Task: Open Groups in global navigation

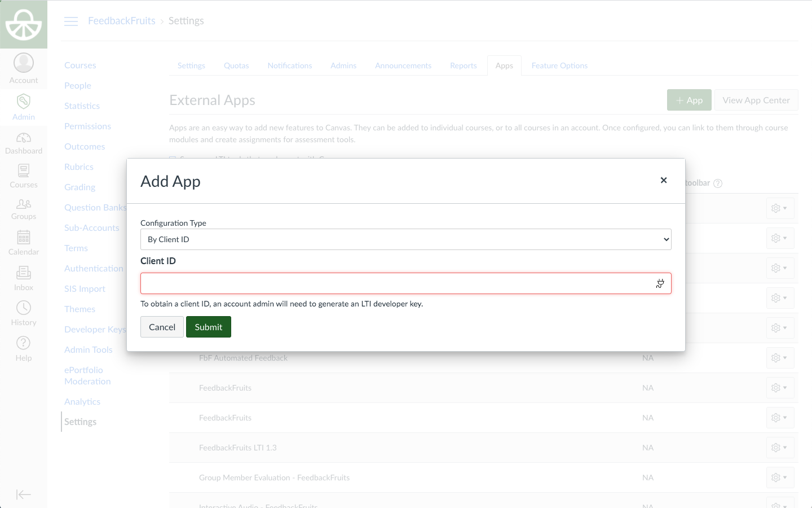Action: 24,209
